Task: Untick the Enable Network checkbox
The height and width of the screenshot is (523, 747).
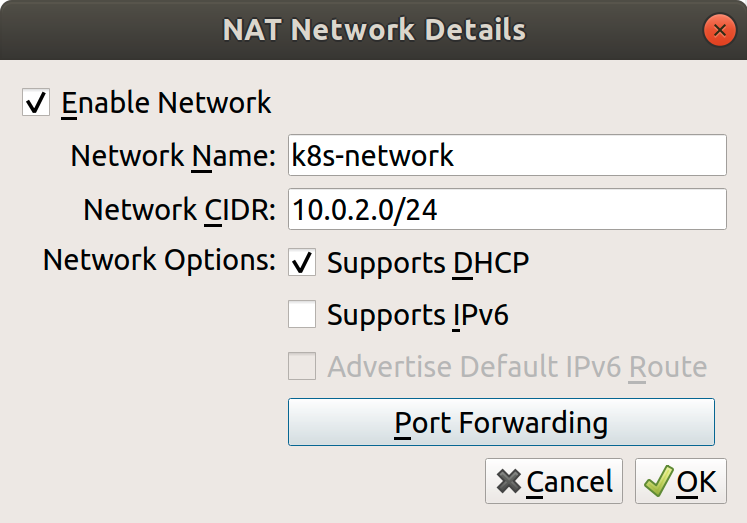Action: (x=36, y=103)
